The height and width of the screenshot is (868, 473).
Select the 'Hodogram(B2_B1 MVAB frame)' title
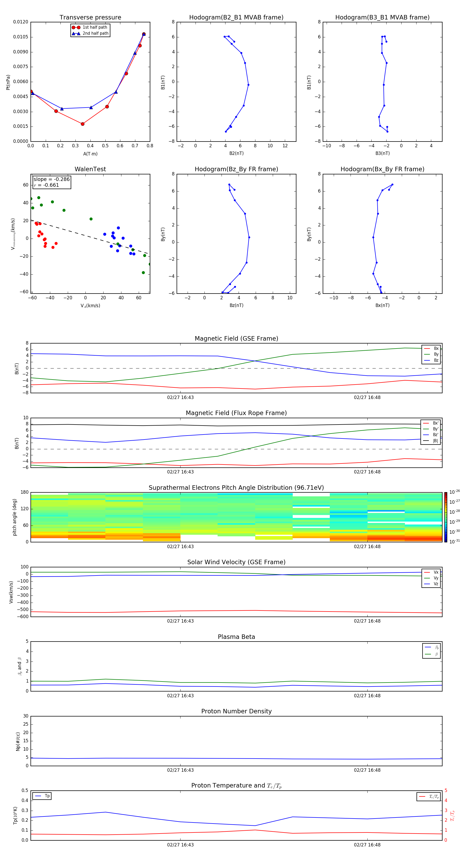pyautogui.click(x=236, y=18)
